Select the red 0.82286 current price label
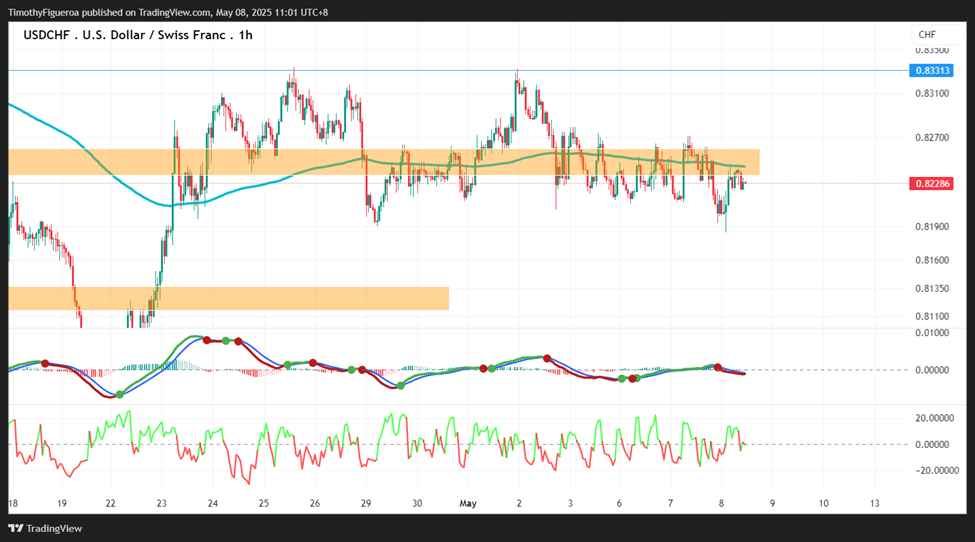This screenshot has width=975, height=542. click(x=931, y=183)
